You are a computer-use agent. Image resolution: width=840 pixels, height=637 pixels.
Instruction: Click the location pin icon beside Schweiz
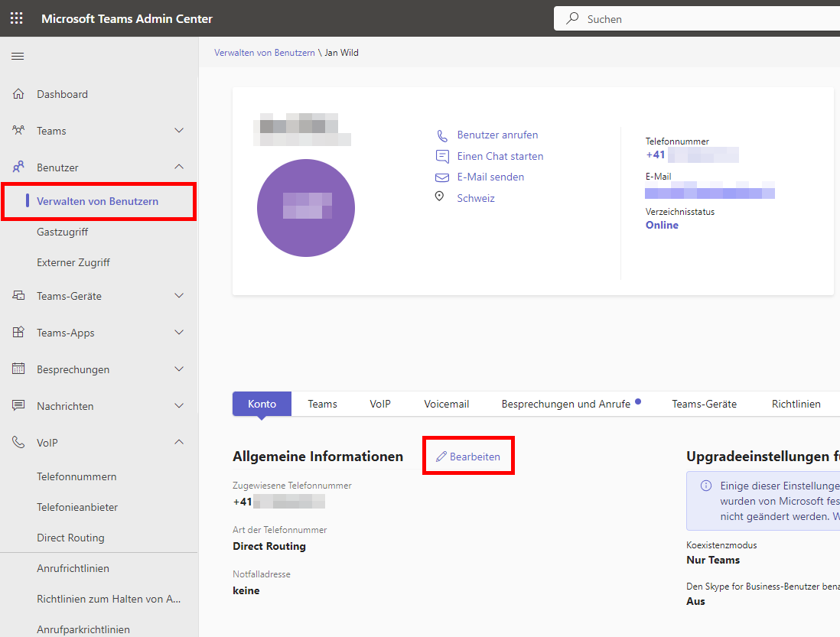[439, 197]
